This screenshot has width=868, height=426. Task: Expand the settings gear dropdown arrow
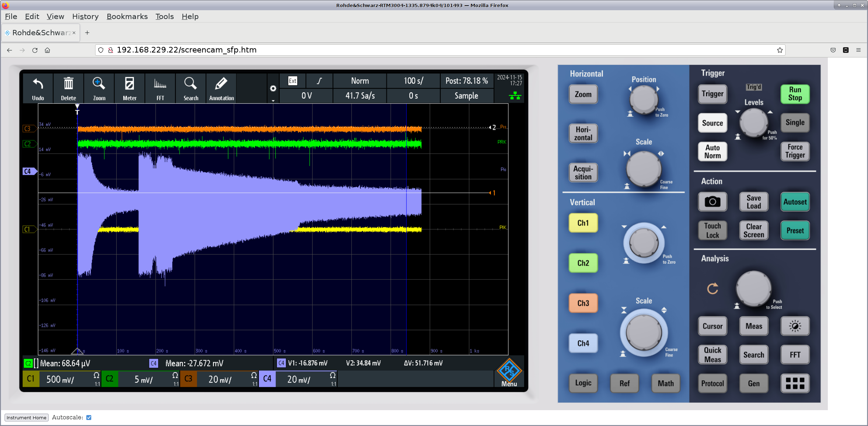tap(273, 101)
